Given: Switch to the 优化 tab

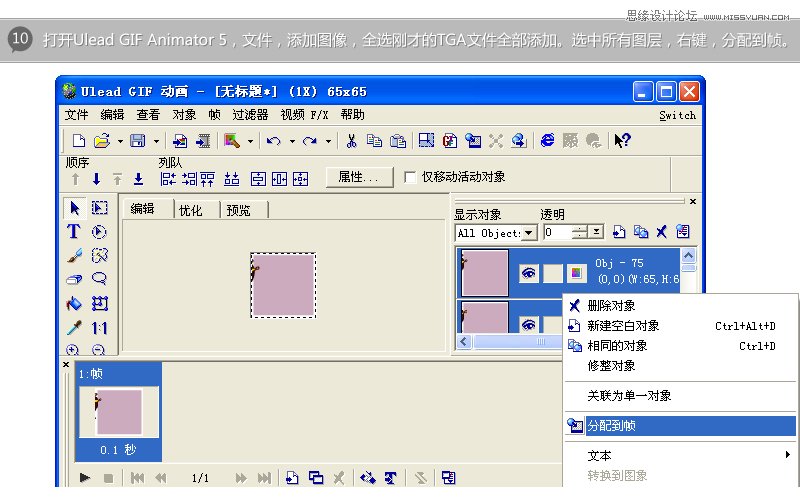Looking at the screenshot, I should tap(191, 210).
